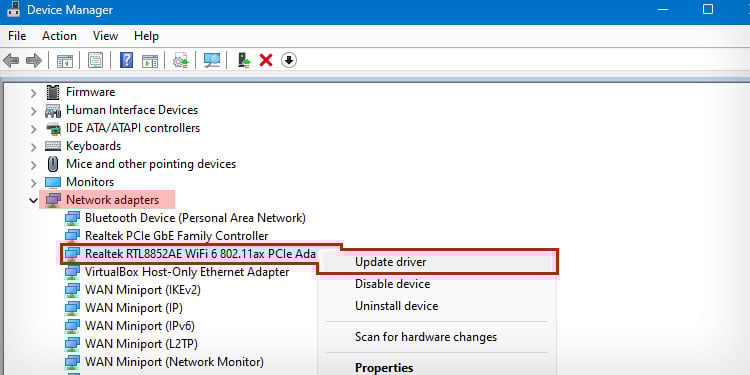Click the blue Help question mark icon

[x=126, y=60]
